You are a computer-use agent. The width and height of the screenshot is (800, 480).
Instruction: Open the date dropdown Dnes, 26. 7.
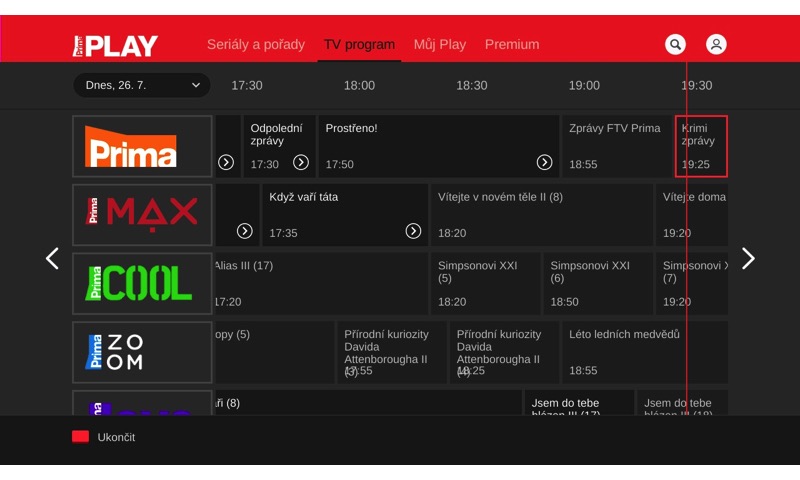tap(142, 85)
